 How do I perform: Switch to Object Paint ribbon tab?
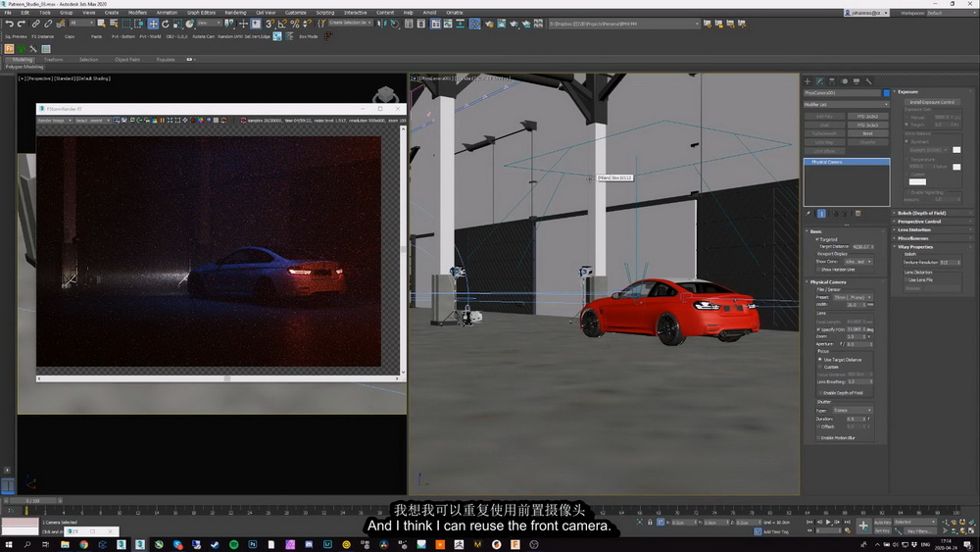click(126, 60)
